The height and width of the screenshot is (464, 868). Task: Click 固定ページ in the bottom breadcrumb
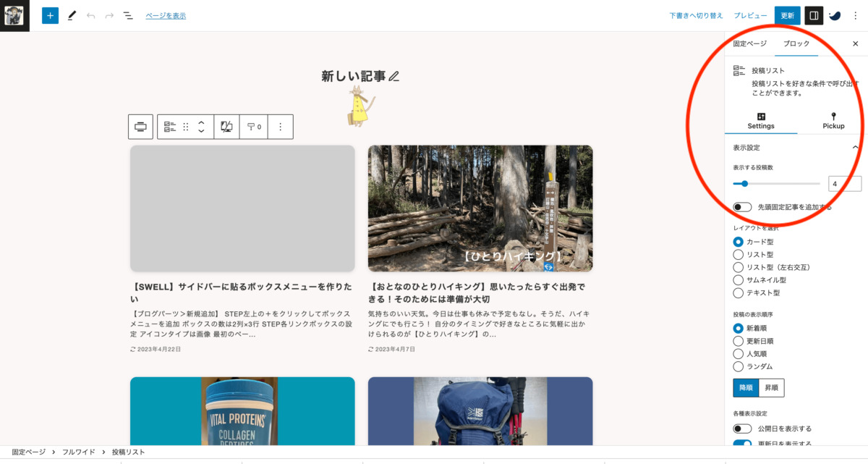coord(28,452)
